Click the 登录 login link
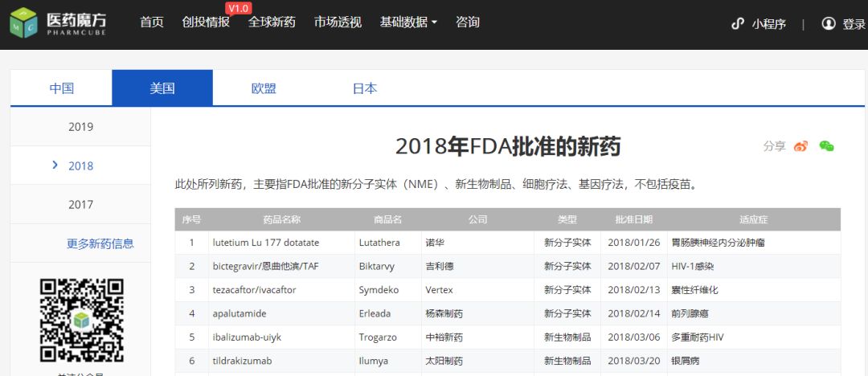 (x=854, y=24)
